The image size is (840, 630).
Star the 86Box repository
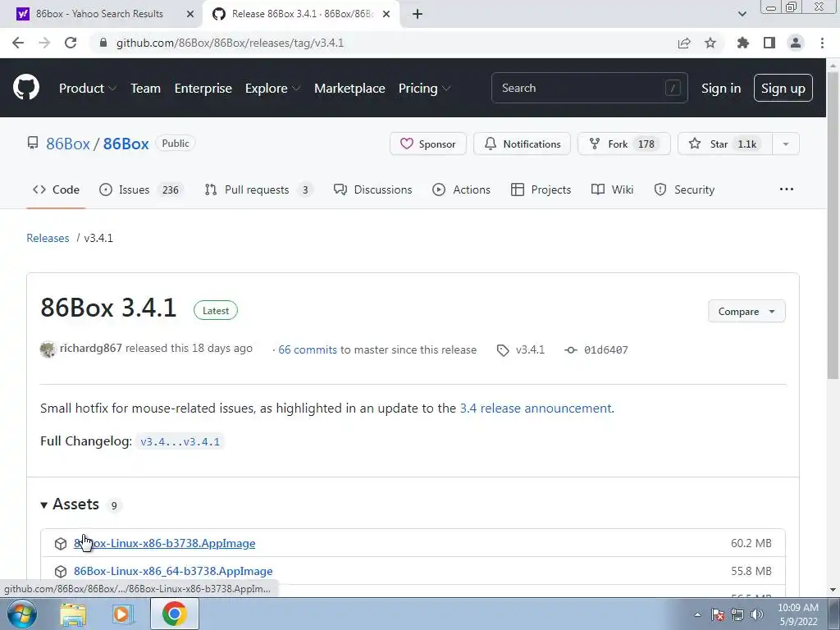coord(725,144)
